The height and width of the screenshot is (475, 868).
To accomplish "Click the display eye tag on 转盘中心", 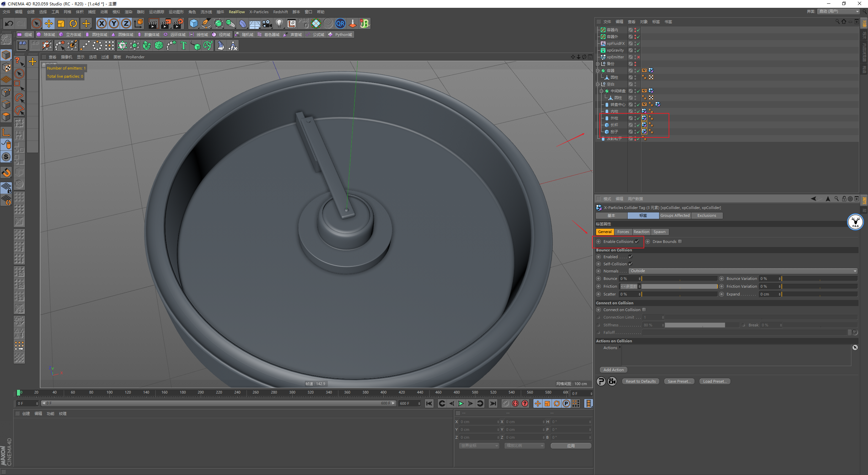I will 644,104.
